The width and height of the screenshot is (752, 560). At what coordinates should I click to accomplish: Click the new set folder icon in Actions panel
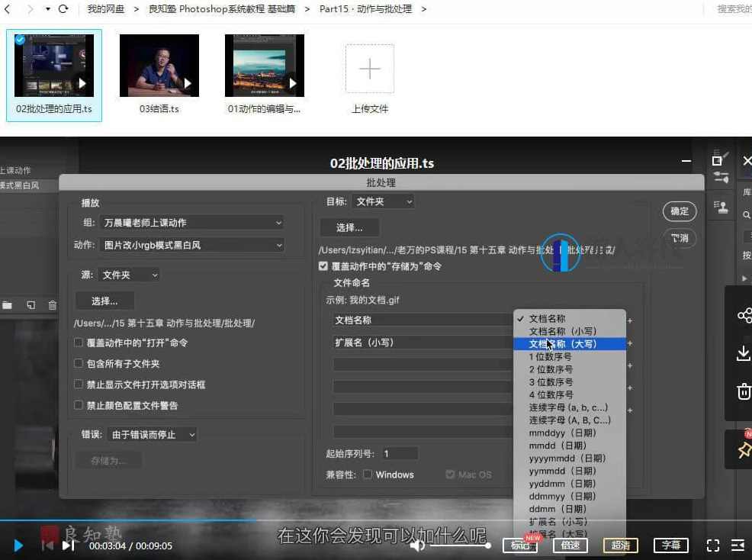pos(7,304)
